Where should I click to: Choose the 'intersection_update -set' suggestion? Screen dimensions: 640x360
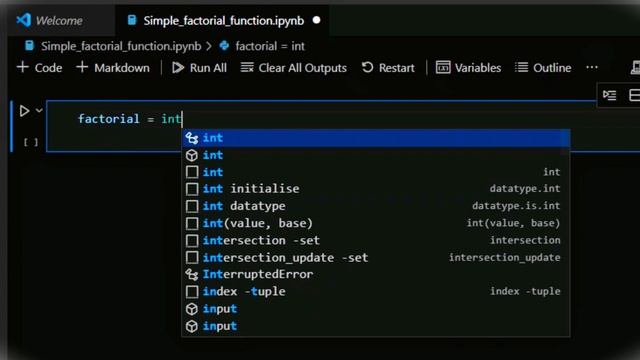376,258
